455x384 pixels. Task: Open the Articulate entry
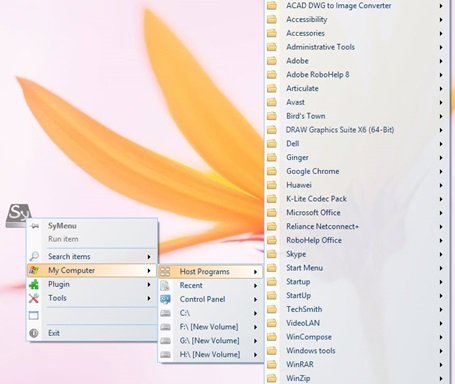pyautogui.click(x=356, y=89)
